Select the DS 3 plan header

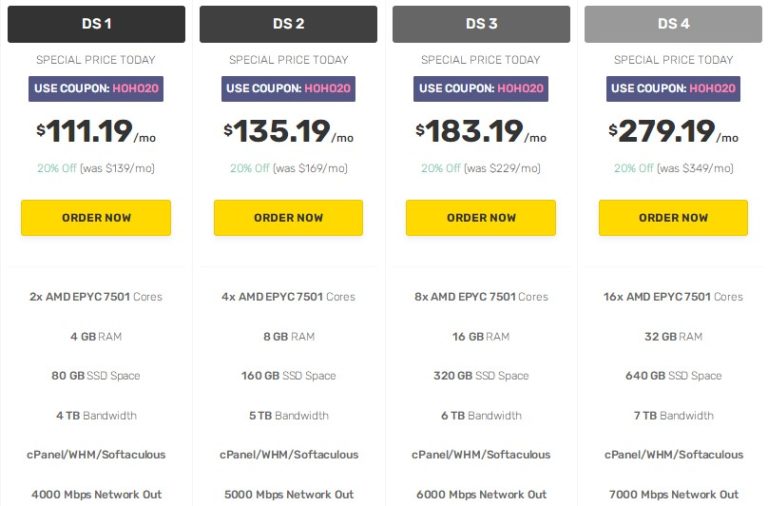click(481, 24)
